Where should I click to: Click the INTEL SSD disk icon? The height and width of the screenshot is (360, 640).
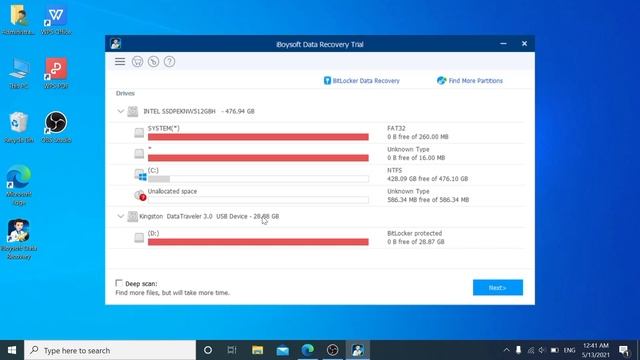(133, 111)
